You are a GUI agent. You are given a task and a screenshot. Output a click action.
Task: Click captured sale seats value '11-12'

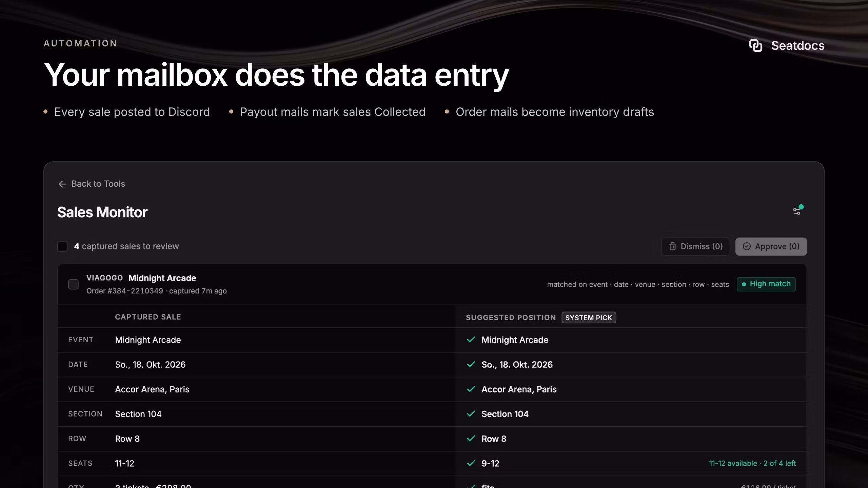[124, 463]
